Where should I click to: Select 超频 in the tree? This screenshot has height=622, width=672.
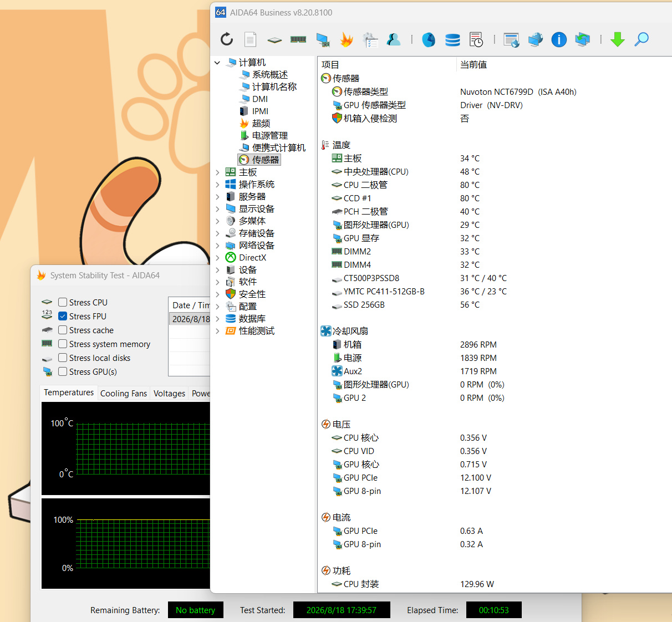[x=261, y=123]
